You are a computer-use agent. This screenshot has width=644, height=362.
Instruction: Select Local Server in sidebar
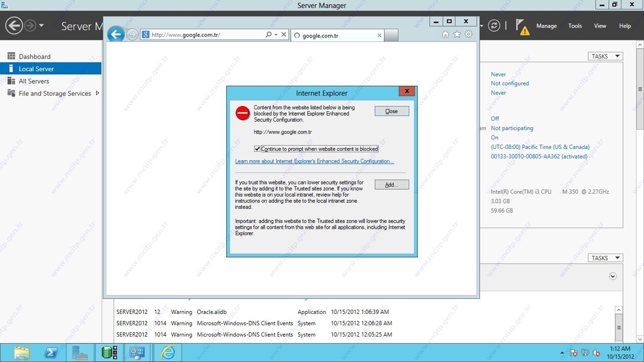[50, 69]
